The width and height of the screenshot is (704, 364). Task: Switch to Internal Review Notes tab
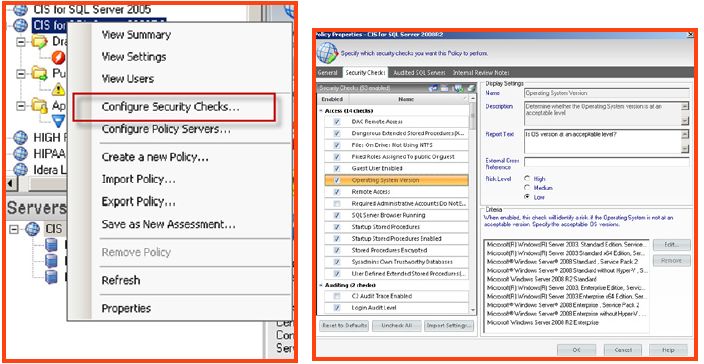point(481,72)
